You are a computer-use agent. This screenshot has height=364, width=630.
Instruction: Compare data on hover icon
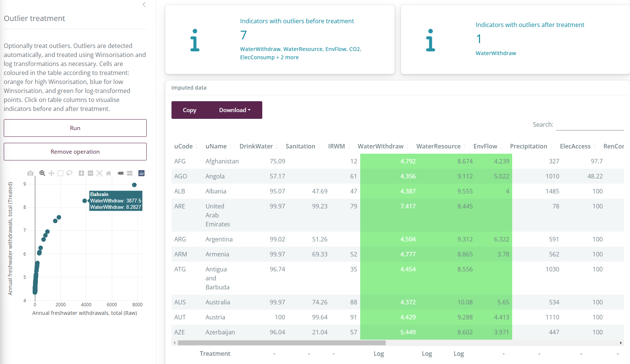click(129, 173)
